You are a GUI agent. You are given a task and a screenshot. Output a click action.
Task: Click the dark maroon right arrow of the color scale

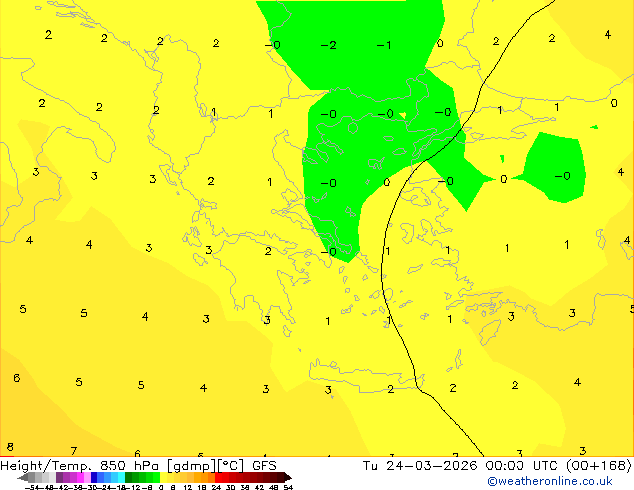[x=288, y=477]
